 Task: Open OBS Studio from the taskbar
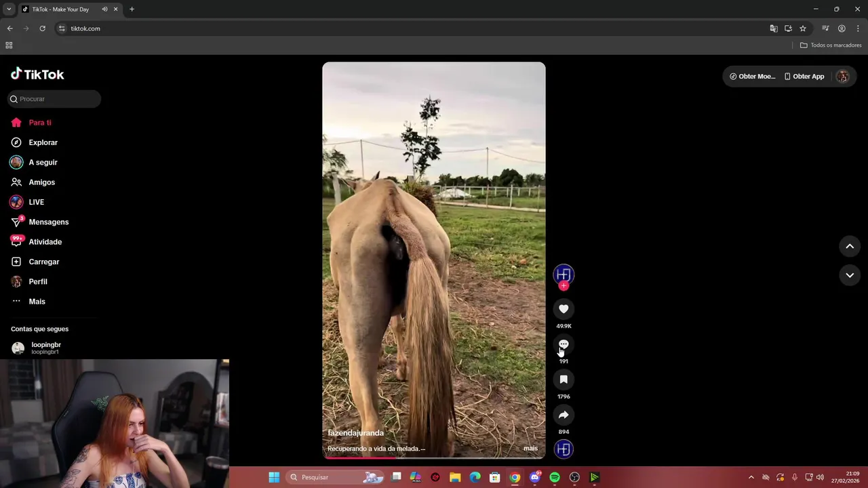tap(574, 477)
